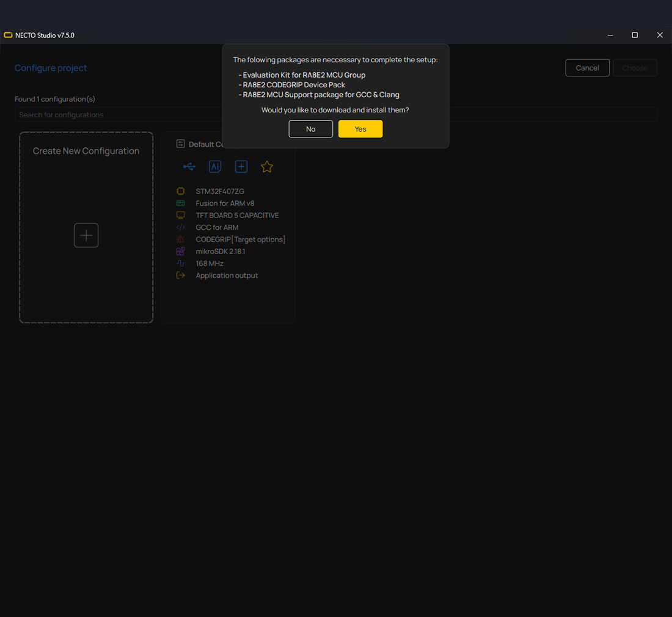
Task: Click the USB connection icon on Default Configuration card
Action: pos(189,167)
